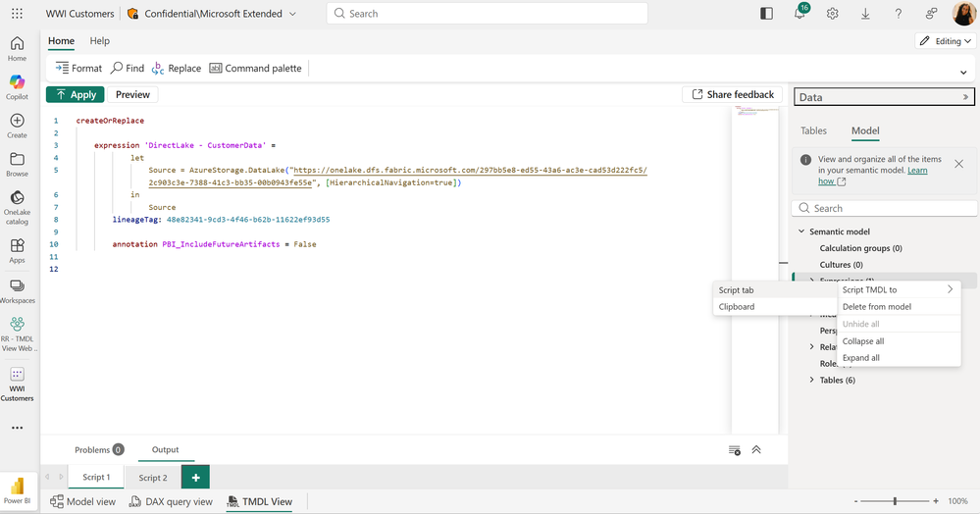Select Script tab in the submenu
Image resolution: width=980 pixels, height=514 pixels.
click(x=775, y=290)
